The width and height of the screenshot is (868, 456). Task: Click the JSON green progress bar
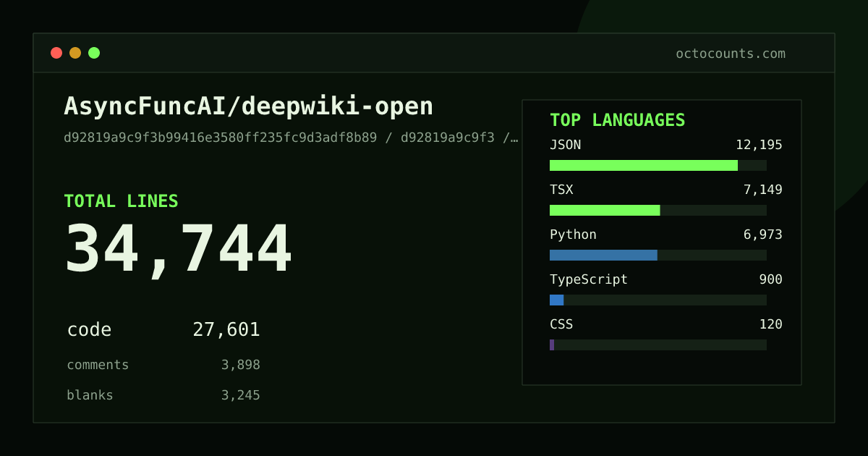click(644, 165)
